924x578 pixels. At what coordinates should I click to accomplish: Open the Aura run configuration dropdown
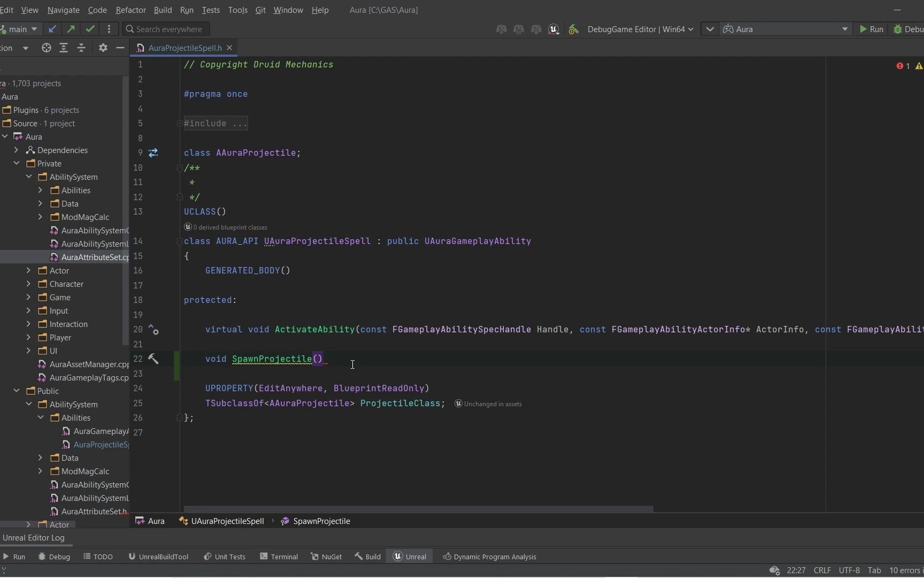(x=785, y=29)
